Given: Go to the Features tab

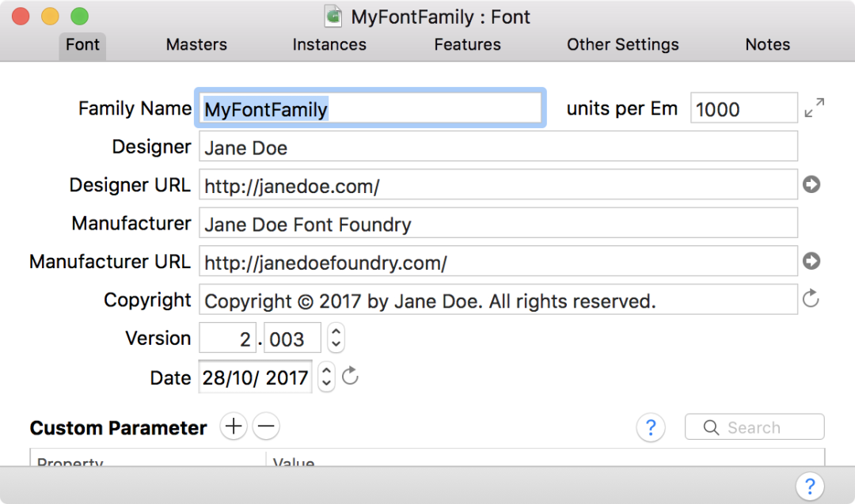Looking at the screenshot, I should [467, 45].
